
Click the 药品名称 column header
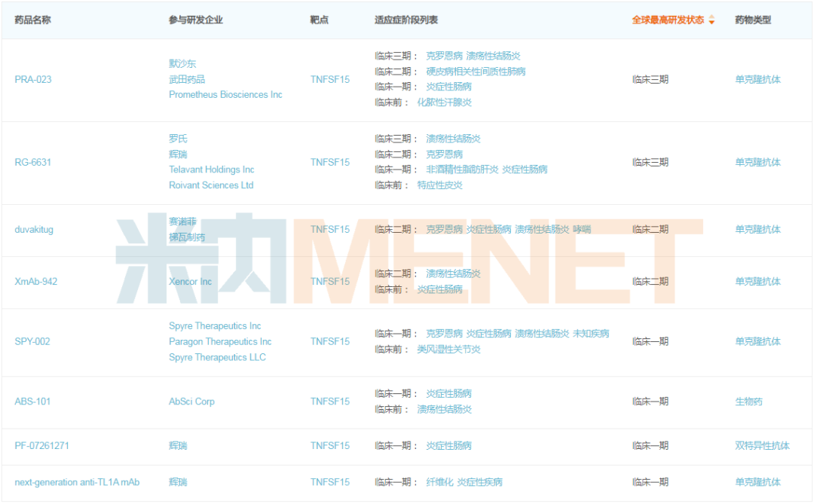pos(32,20)
